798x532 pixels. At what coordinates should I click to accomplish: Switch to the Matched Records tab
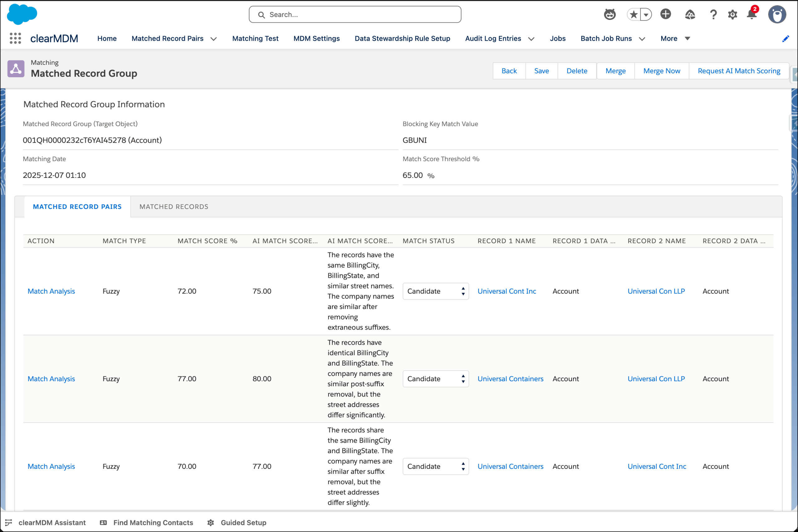(x=174, y=206)
